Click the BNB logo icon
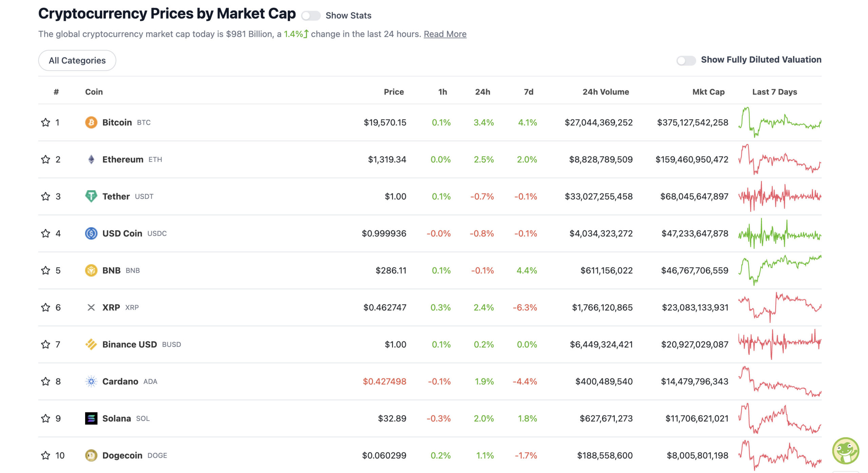868x473 pixels. [x=91, y=270]
